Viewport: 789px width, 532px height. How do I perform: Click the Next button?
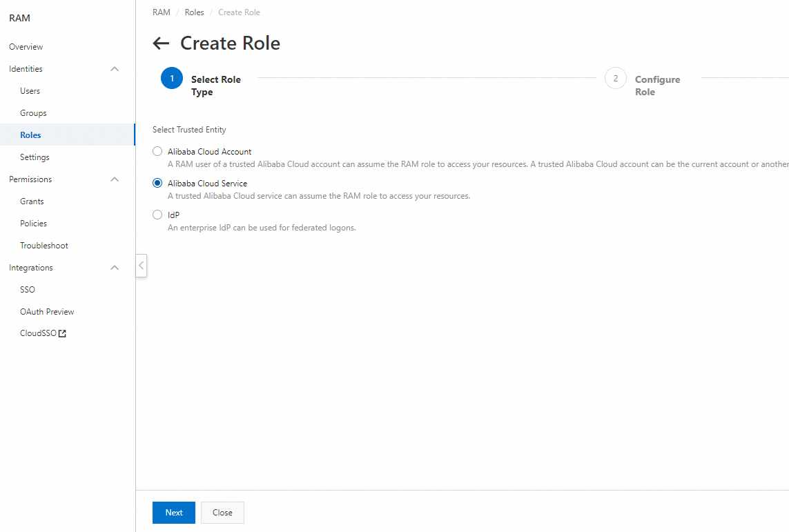(173, 512)
